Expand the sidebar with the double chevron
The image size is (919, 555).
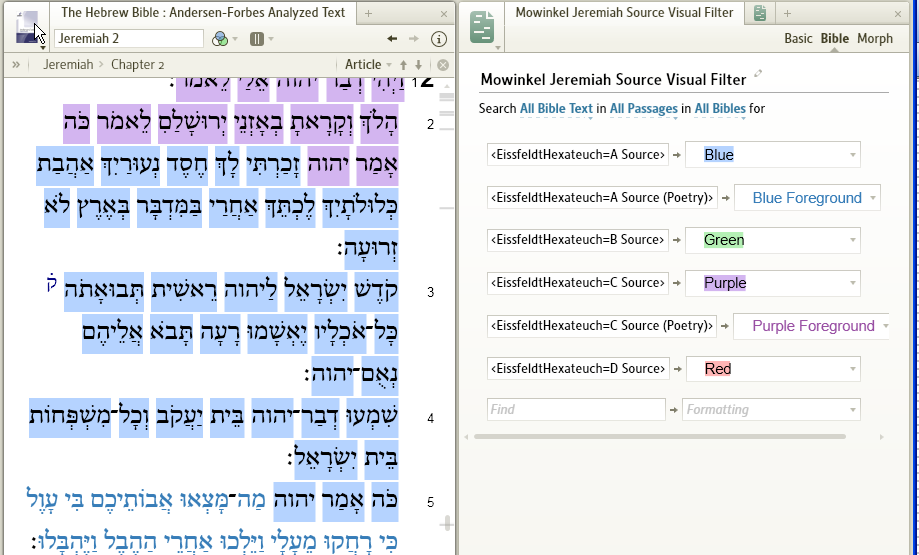[x=16, y=64]
